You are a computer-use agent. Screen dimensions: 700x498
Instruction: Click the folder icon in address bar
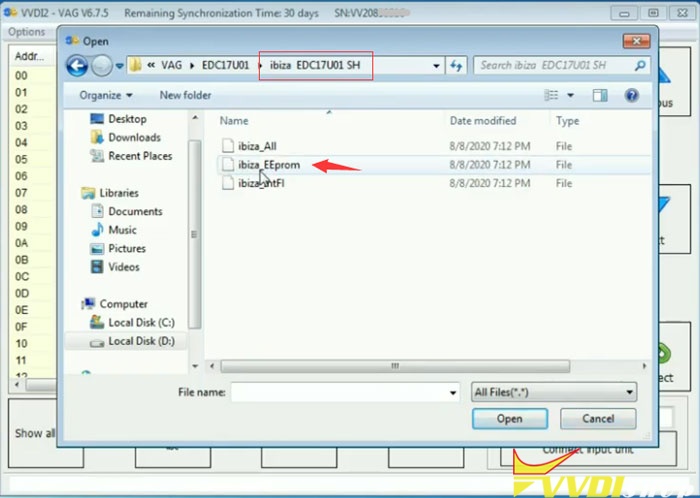coord(135,66)
